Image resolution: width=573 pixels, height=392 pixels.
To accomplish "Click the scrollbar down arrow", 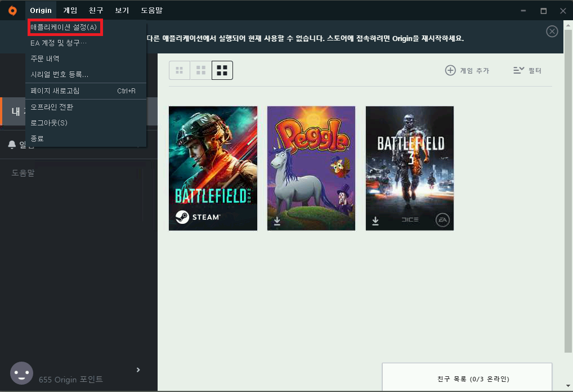I will pos(568,386).
